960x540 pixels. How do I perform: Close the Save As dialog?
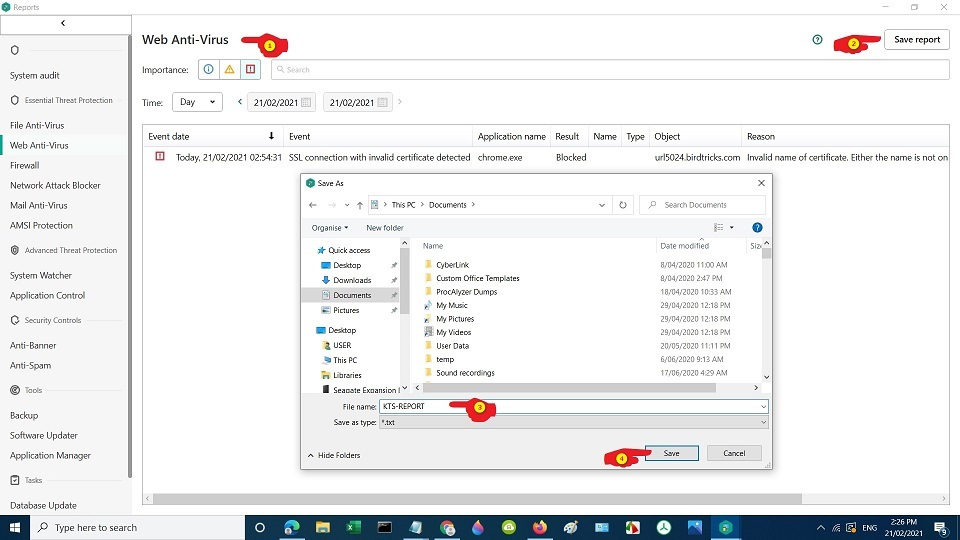click(x=761, y=183)
